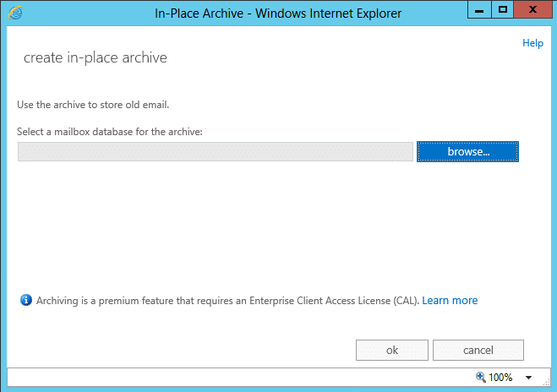Click the 100% zoom level text

pyautogui.click(x=500, y=377)
